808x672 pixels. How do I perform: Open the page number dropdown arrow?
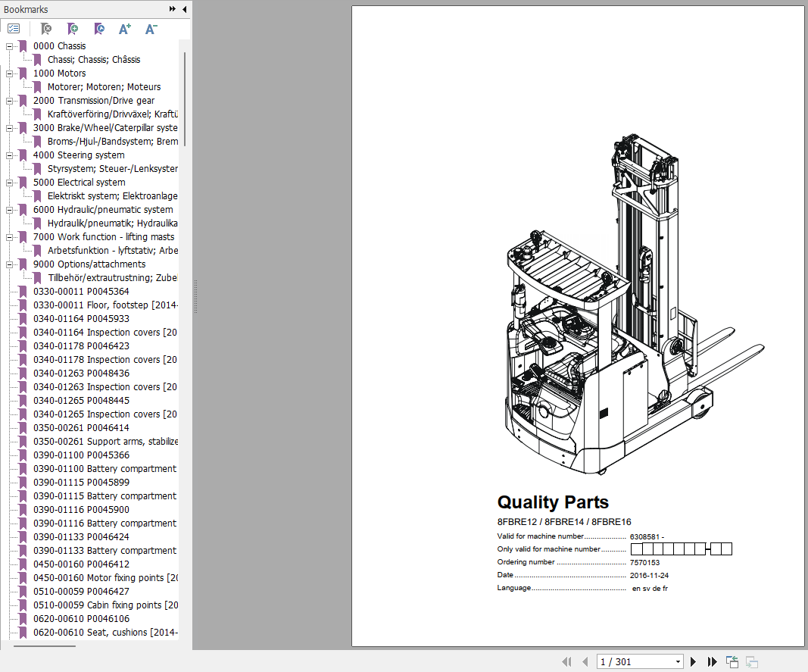point(679,661)
